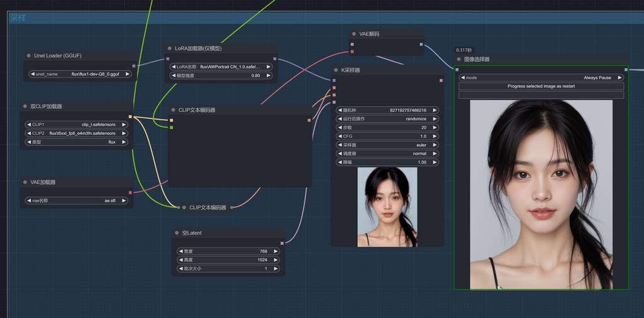This screenshot has width=644, height=318.
Task: Open the 采样器 euler dropdown
Action: coord(388,145)
